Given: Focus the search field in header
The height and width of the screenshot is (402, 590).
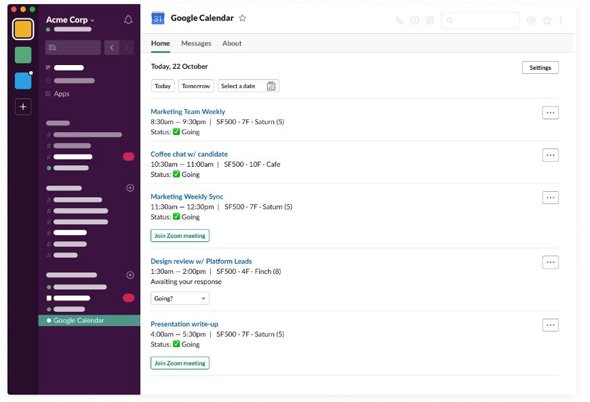Looking at the screenshot, I should click(x=480, y=20).
